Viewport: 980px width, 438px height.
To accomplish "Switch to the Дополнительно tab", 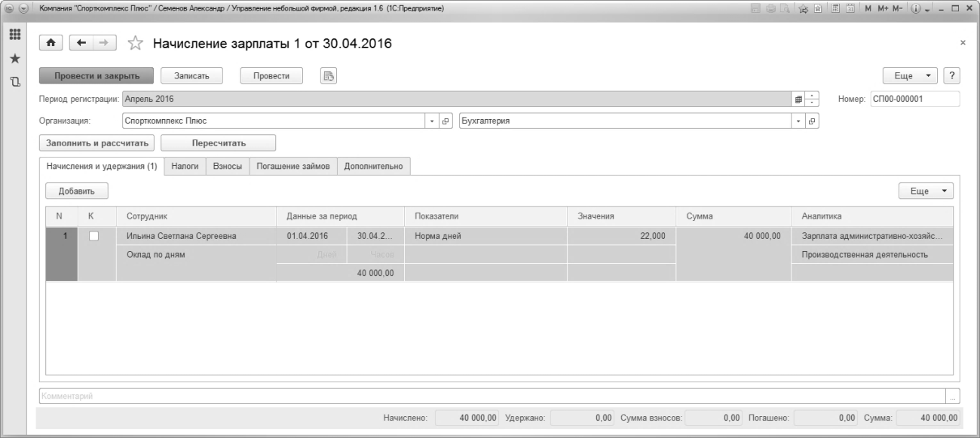I will (x=374, y=167).
